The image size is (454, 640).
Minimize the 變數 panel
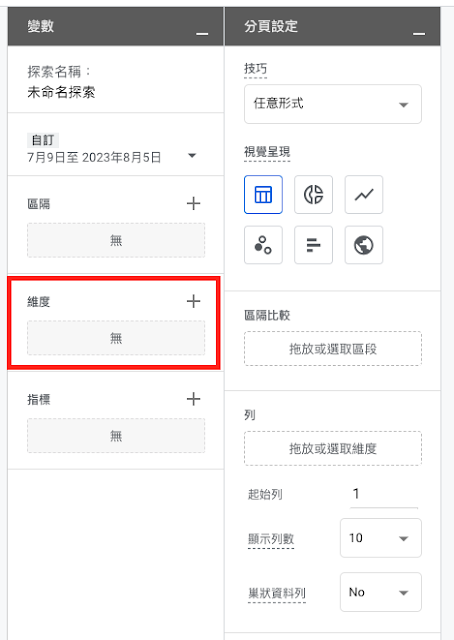(202, 33)
